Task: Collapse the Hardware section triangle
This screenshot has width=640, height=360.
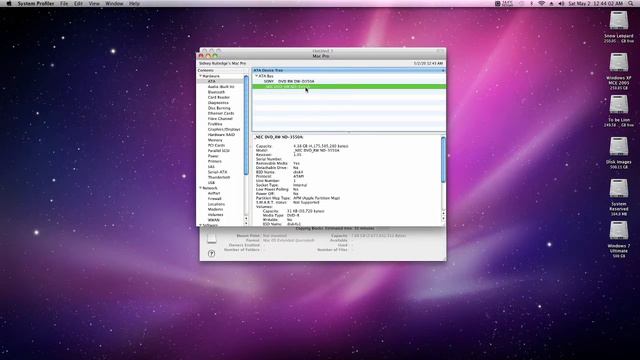Action: coord(200,76)
